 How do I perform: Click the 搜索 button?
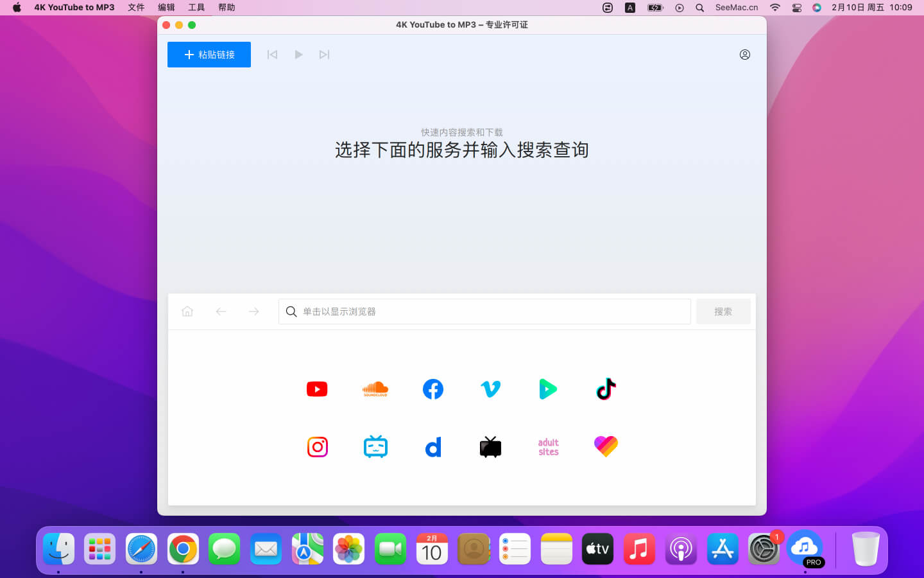click(x=723, y=311)
